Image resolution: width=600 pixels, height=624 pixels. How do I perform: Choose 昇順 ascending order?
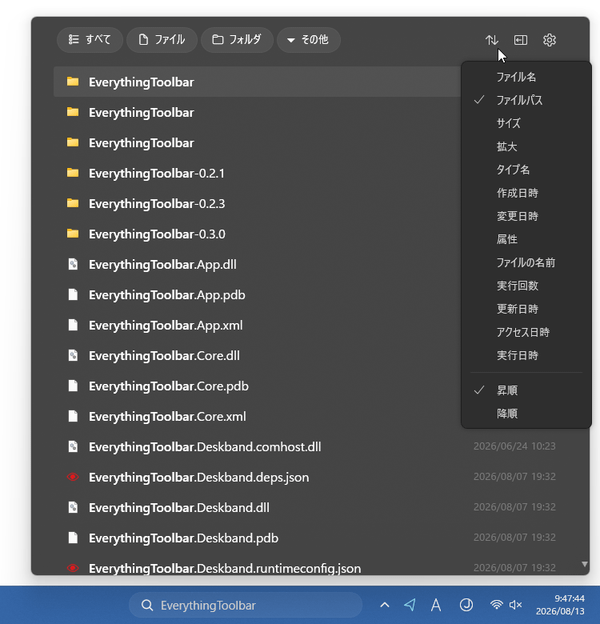tap(526, 390)
